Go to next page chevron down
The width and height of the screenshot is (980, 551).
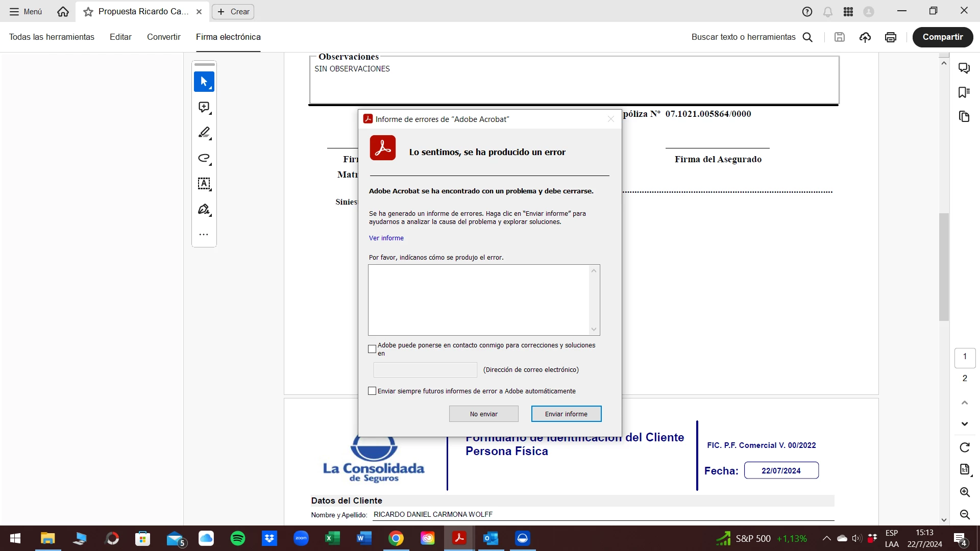964,424
